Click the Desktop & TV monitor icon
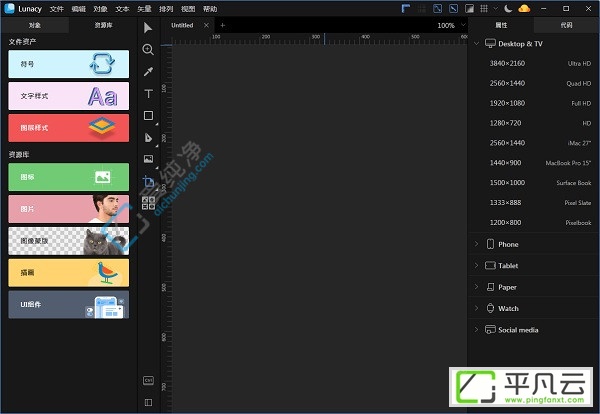Screen dimensions: 600x414 [490, 43]
